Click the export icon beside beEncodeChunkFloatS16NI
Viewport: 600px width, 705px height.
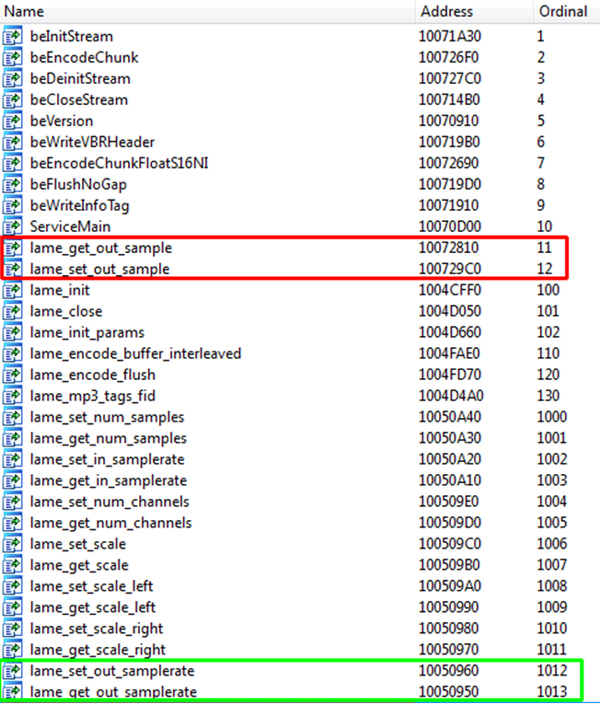click(13, 163)
